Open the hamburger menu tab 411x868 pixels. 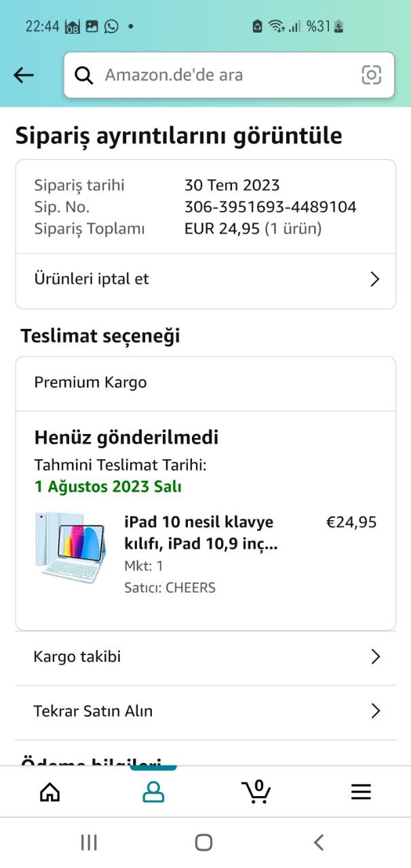point(361,791)
